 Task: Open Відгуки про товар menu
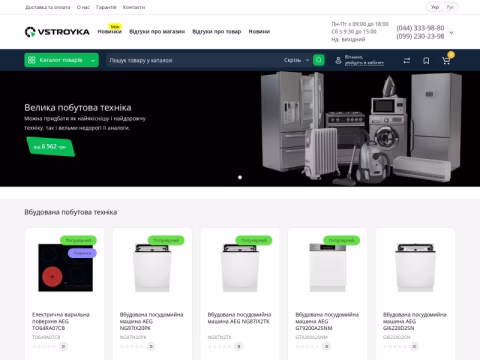[217, 31]
